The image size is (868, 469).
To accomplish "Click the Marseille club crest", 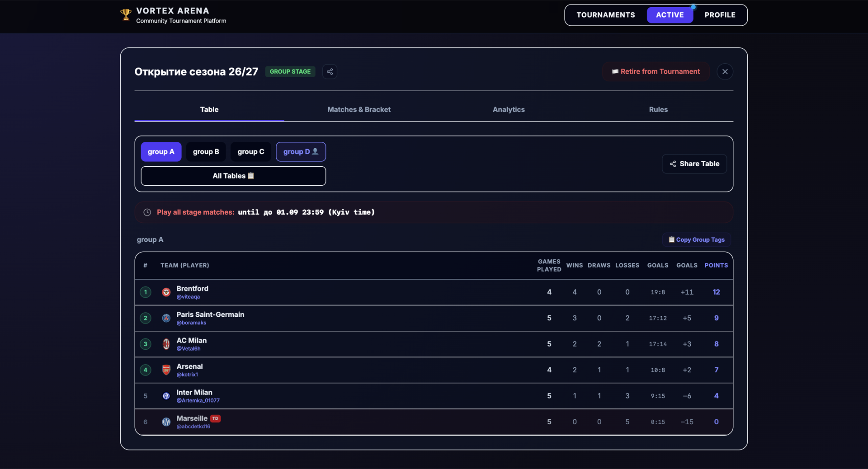I will pos(166,422).
